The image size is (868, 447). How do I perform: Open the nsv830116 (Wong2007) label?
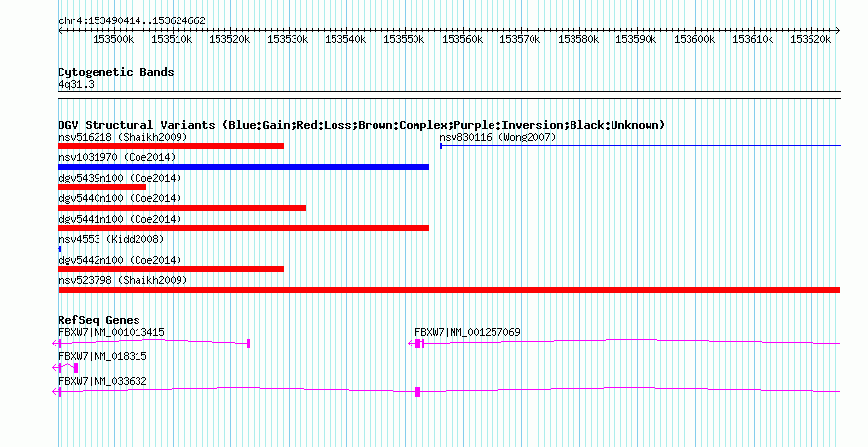(497, 137)
